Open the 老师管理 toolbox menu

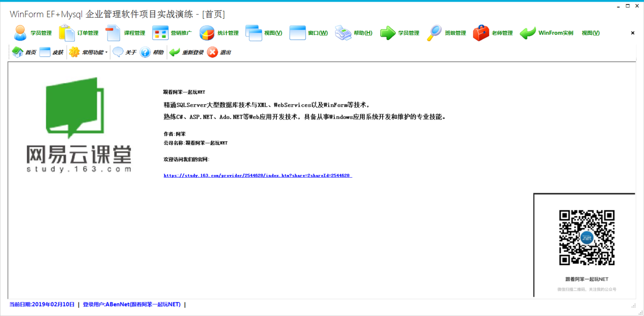coord(493,33)
